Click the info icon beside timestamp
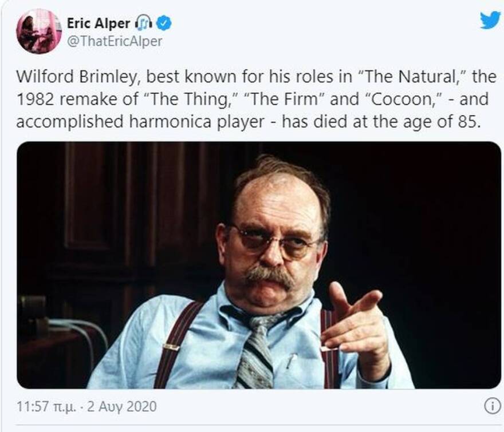504x432 pixels. tap(491, 406)
